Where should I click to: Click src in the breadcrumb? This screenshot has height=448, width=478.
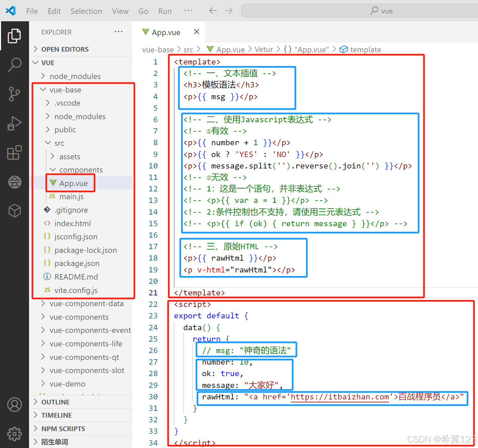click(188, 50)
